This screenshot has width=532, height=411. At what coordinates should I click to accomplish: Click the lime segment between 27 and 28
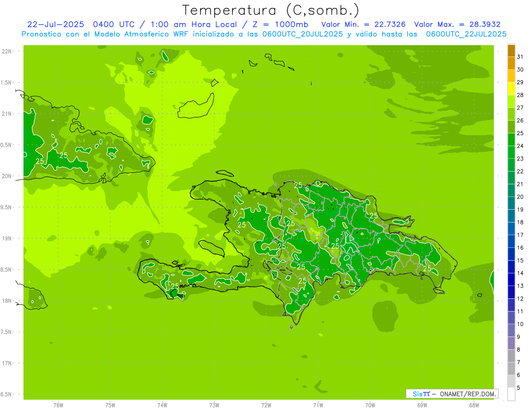pyautogui.click(x=512, y=102)
